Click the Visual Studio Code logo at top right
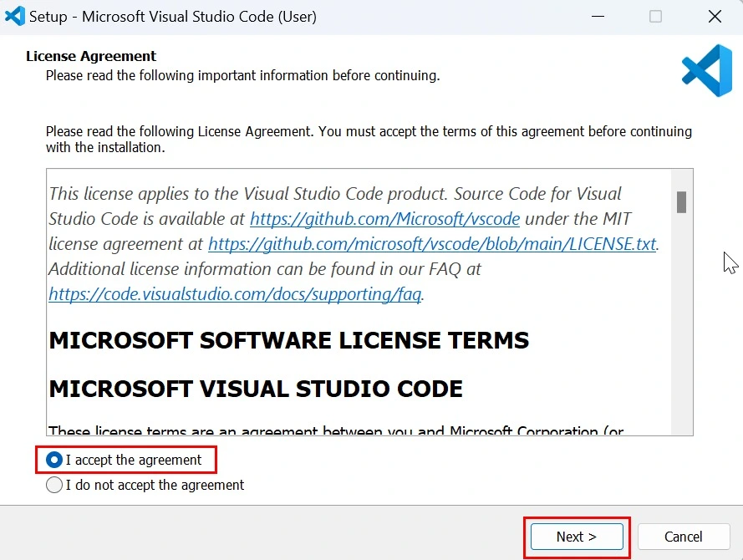 click(706, 70)
